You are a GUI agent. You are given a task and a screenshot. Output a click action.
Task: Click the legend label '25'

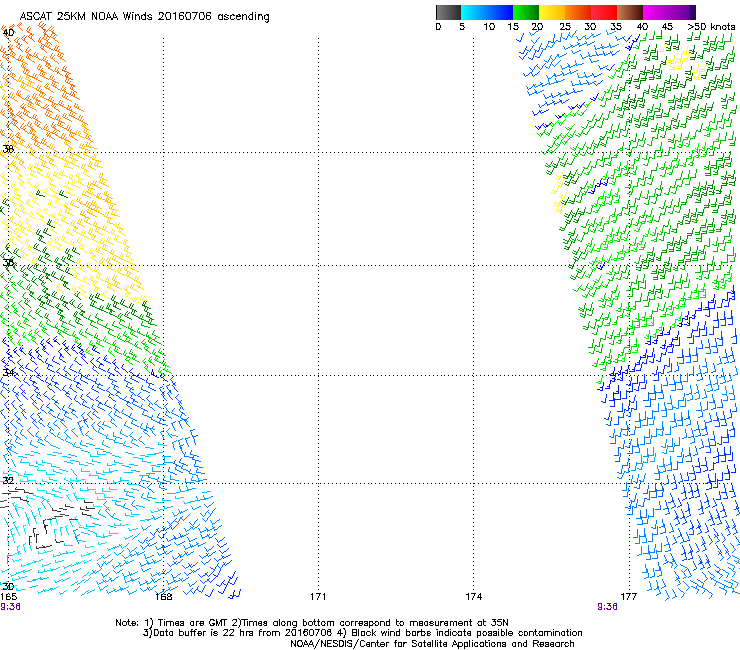coord(565,27)
